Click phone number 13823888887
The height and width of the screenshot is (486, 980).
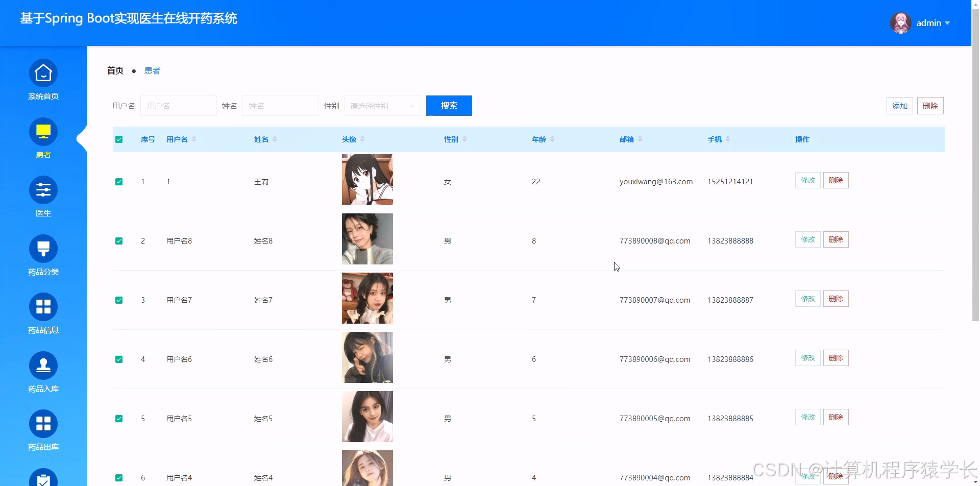(x=730, y=300)
